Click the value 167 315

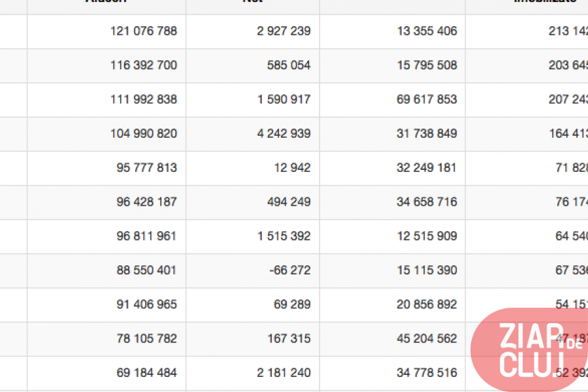[x=289, y=338]
